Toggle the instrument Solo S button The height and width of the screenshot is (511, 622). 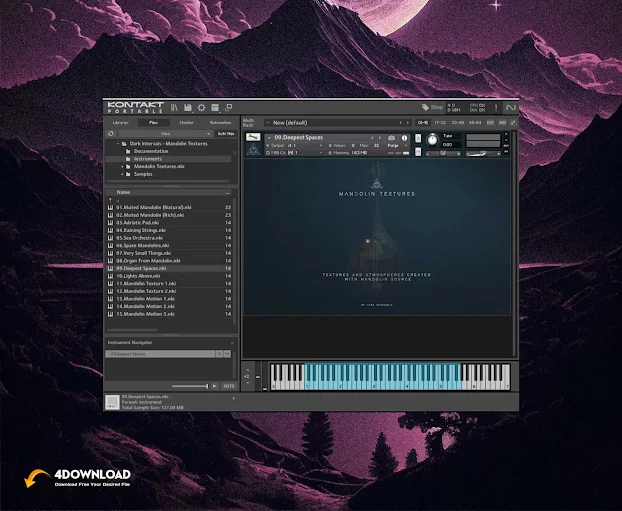[x=418, y=138]
